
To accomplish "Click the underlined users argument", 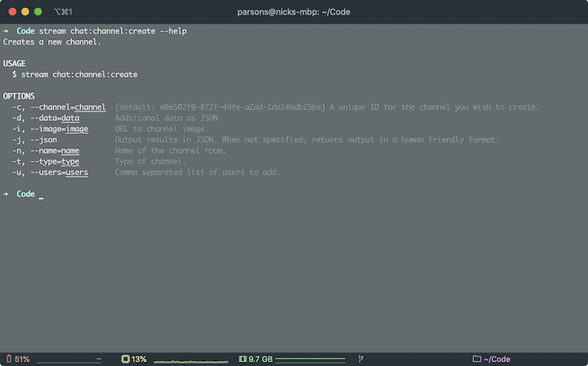I will tap(77, 172).
